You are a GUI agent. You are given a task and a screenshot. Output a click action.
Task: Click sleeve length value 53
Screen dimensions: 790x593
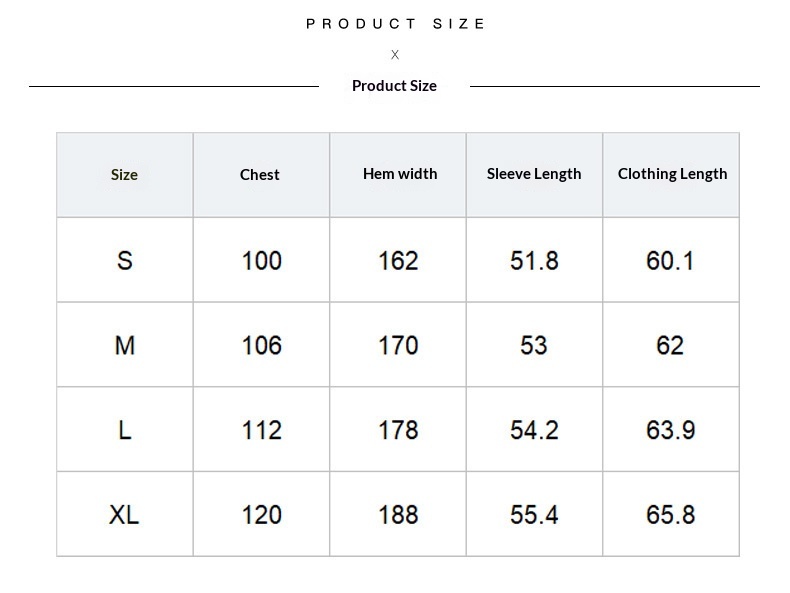pos(534,345)
